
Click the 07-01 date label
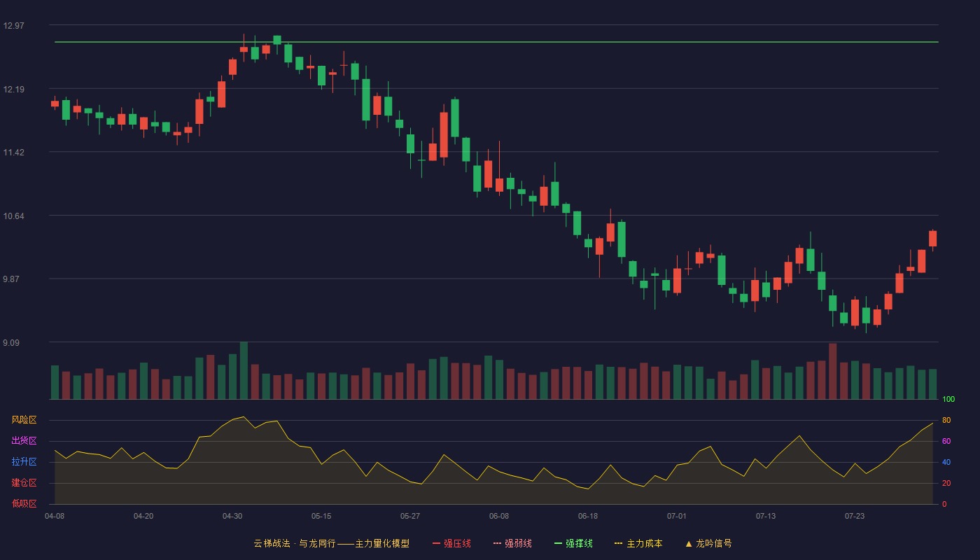click(x=677, y=516)
